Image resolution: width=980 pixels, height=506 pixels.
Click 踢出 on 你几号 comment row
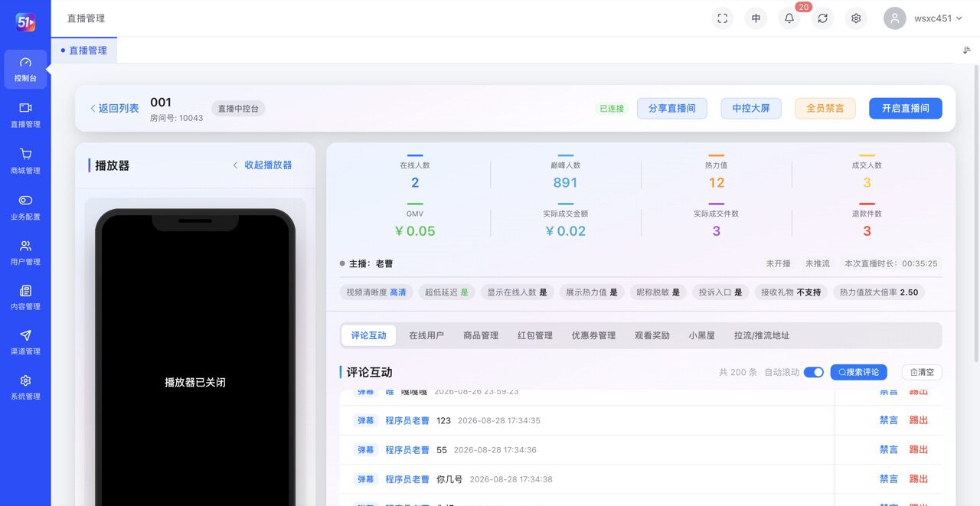click(919, 479)
